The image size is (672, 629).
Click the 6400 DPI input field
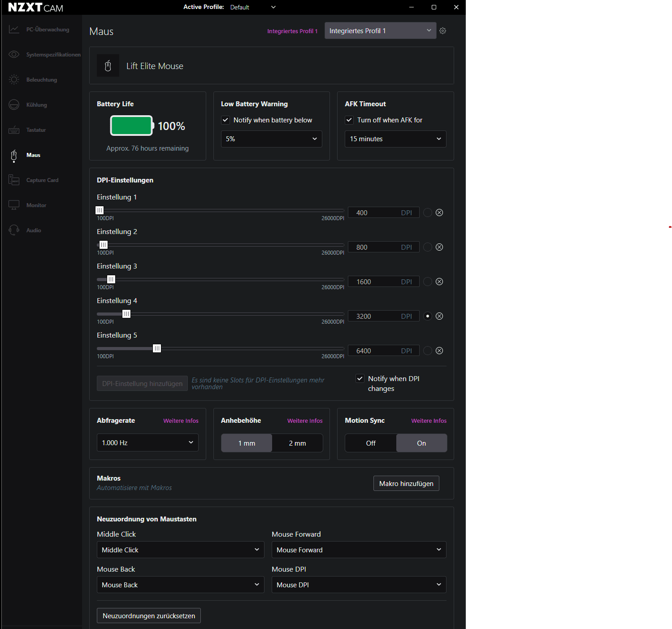pos(384,351)
